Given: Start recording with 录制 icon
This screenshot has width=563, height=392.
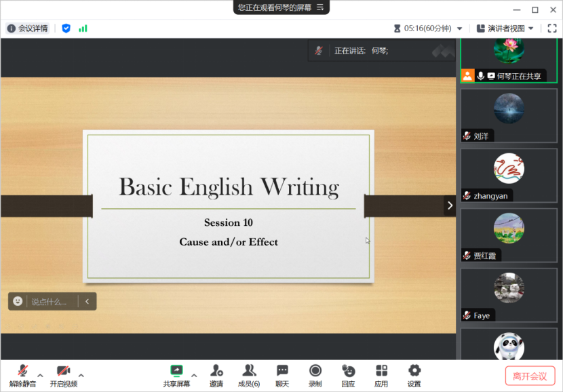Looking at the screenshot, I should [x=315, y=371].
